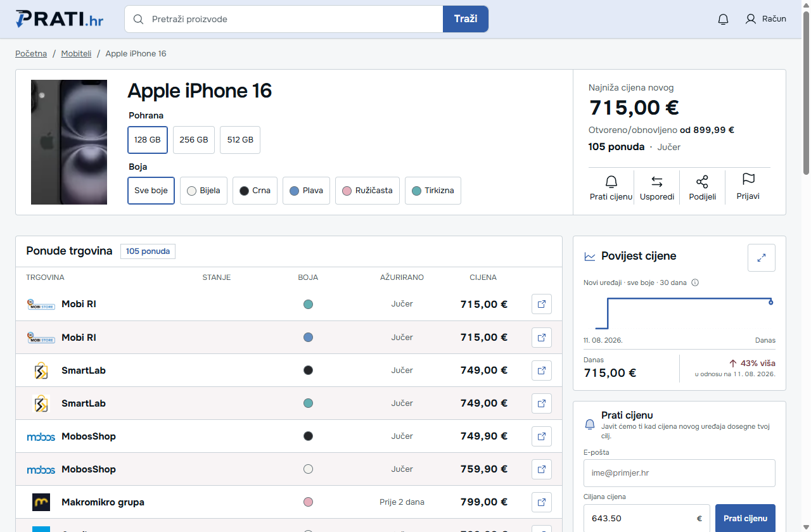Viewport: 811px width, 532px height.
Task: Click Prati cijenu submit button
Action: 745,518
